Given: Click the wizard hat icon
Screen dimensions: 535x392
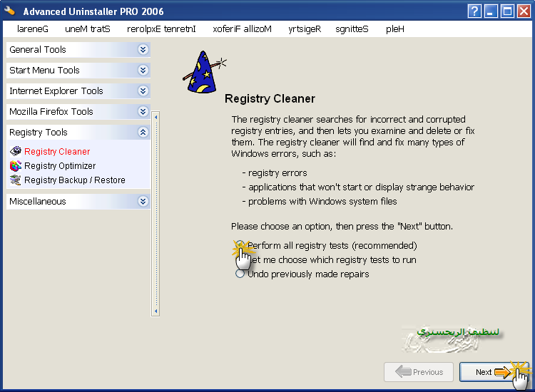Looking at the screenshot, I should [x=204, y=72].
